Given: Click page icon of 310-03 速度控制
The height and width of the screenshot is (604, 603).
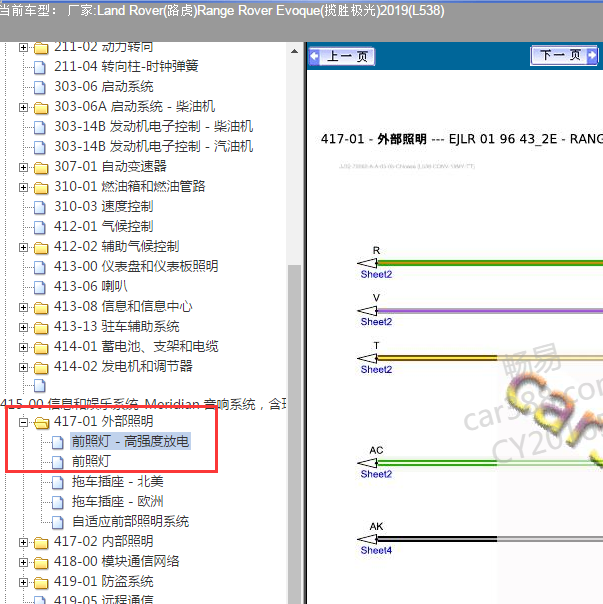Looking at the screenshot, I should pos(40,207).
